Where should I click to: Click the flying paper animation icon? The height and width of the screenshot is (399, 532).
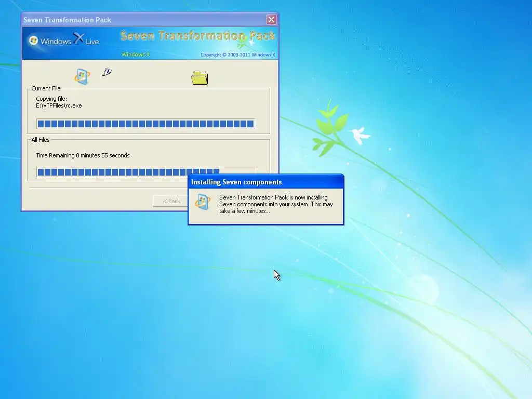[107, 72]
